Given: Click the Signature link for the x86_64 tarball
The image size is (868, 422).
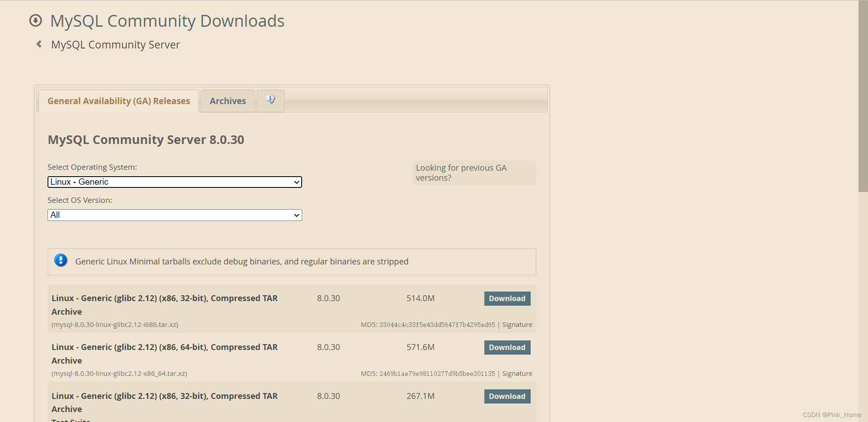Looking at the screenshot, I should pyautogui.click(x=517, y=373).
